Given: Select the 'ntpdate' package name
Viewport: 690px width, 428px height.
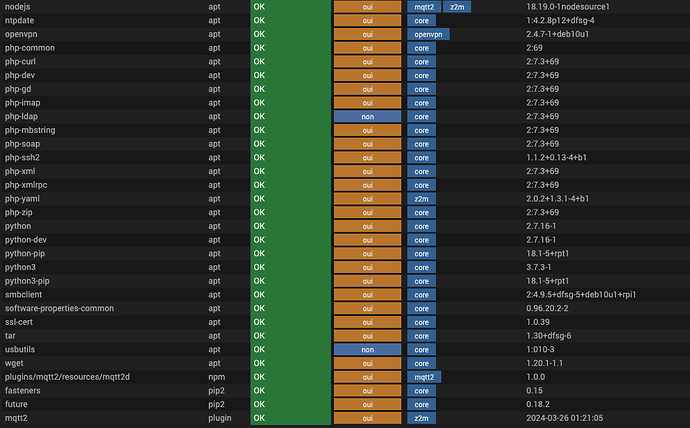Looking at the screenshot, I should click(x=19, y=21).
